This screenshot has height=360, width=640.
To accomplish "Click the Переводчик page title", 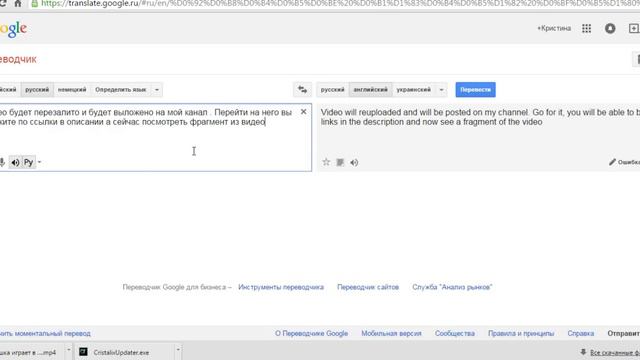I will point(18,59).
